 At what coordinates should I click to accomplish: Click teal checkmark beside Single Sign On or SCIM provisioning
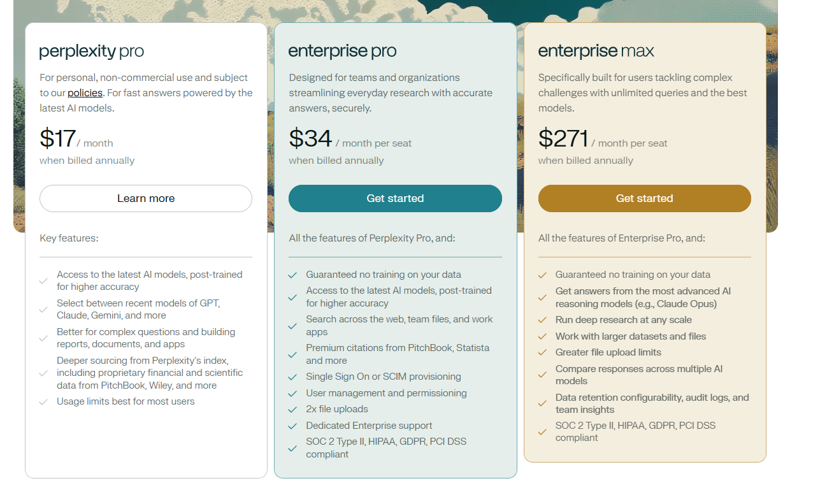(292, 377)
